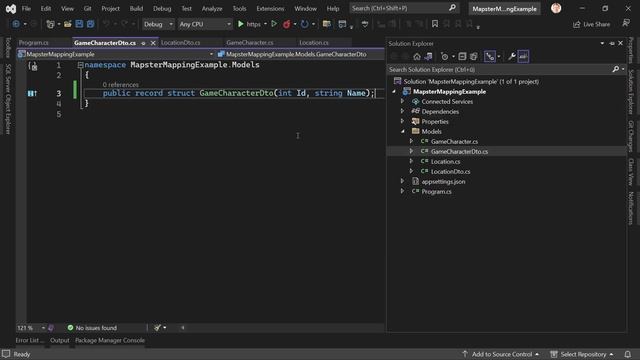Open the Output panel tab

[x=60, y=340]
